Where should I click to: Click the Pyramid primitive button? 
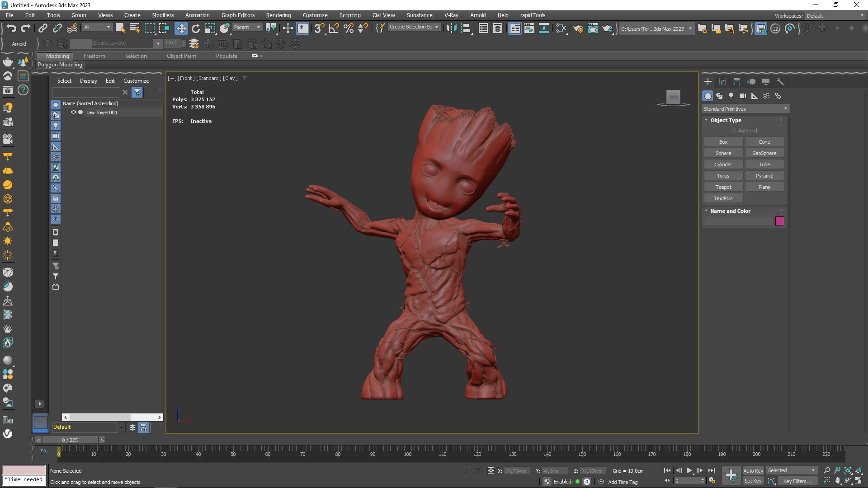tap(764, 176)
